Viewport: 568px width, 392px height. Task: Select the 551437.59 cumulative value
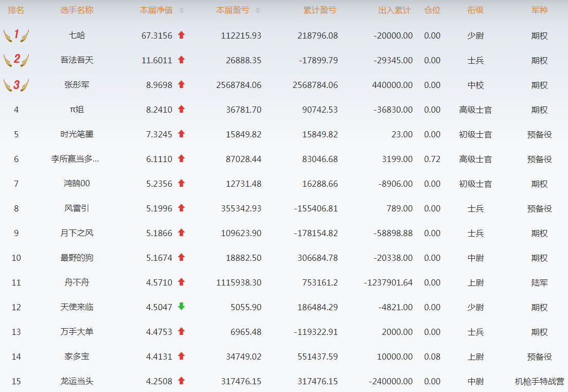317,357
